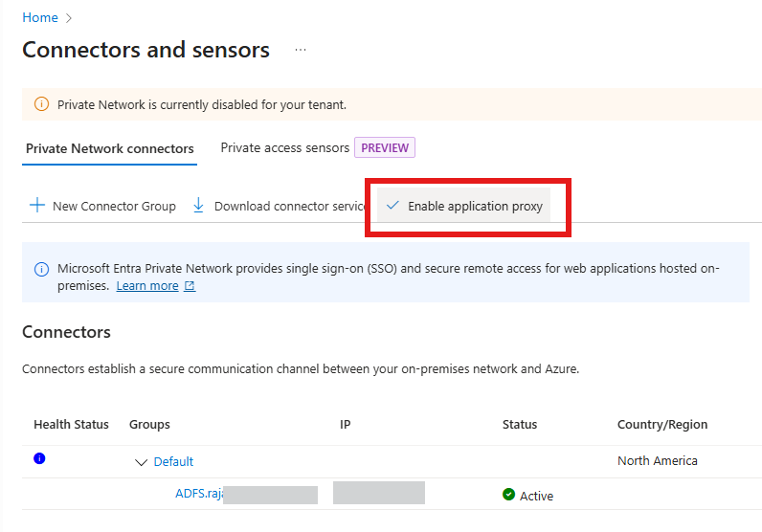Screen dimensions: 762x532
Task: Sort by Groups column header
Action: [149, 424]
